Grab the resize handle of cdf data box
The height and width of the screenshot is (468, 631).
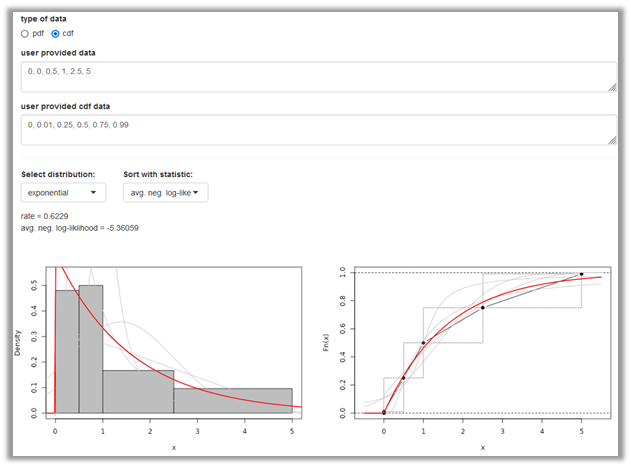pos(611,141)
